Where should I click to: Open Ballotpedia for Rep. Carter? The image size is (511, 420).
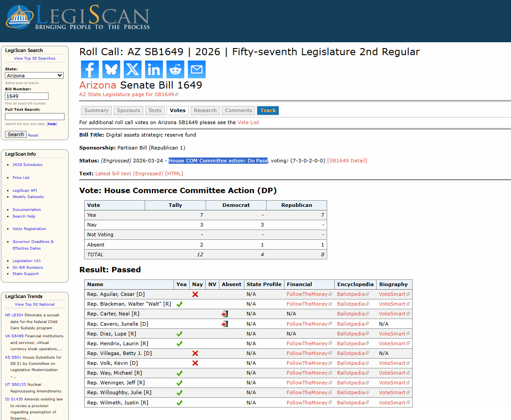[353, 314]
